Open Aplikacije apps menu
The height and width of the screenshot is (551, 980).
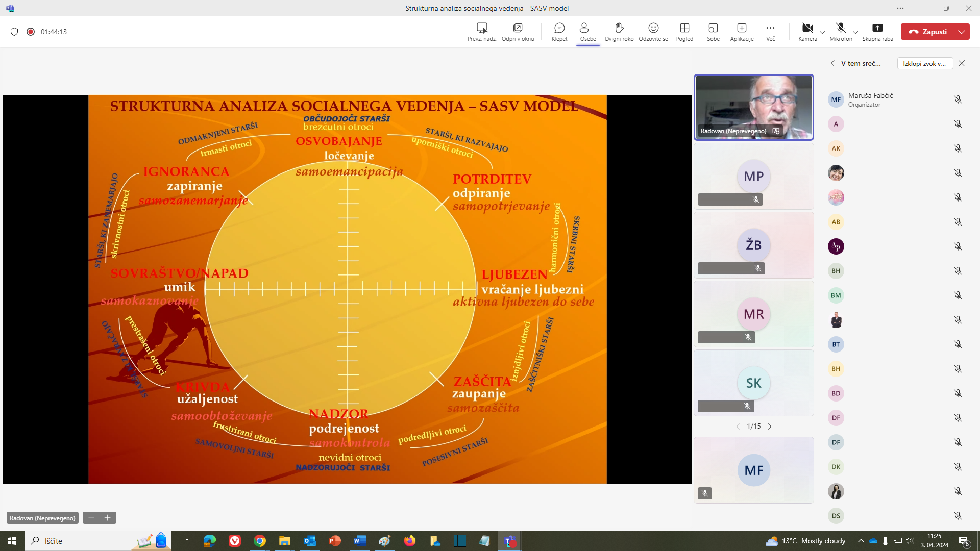[x=742, y=31]
